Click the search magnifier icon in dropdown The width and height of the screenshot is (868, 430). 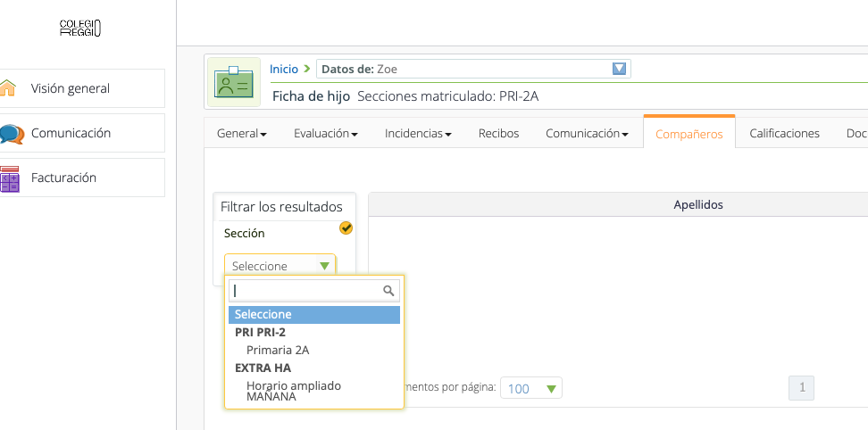[x=388, y=290]
